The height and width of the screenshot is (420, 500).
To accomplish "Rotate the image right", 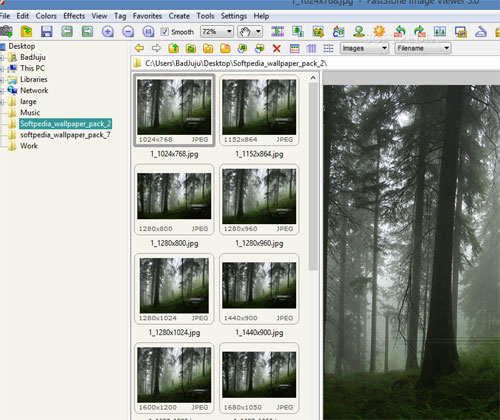I will pyautogui.click(x=420, y=31).
